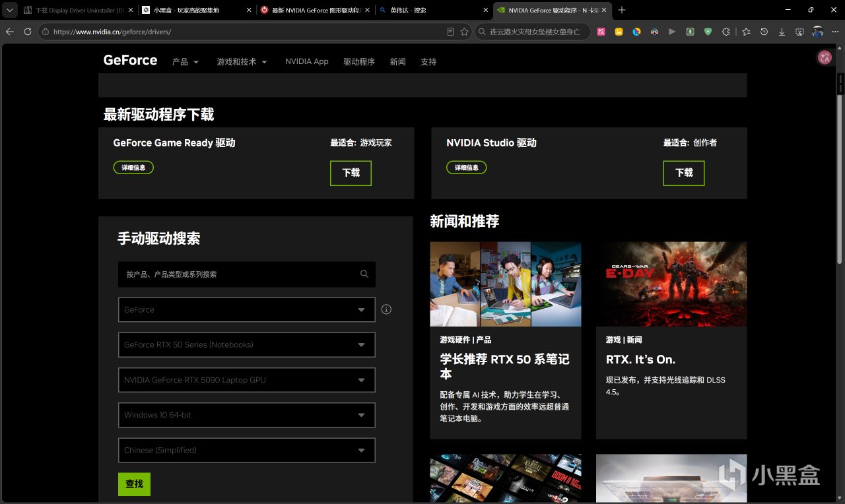
Task: Open the RTX 50 laptop students thumbnail
Action: click(506, 284)
